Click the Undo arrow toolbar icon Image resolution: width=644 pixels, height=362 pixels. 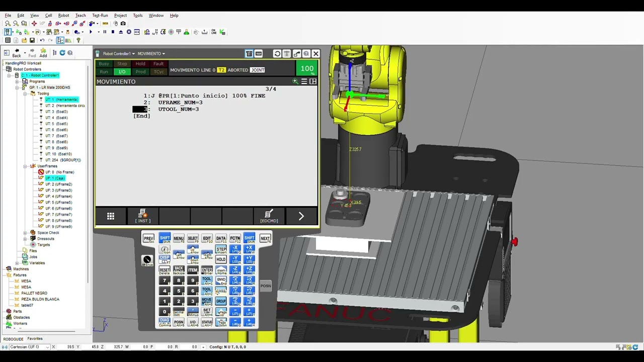point(42,40)
